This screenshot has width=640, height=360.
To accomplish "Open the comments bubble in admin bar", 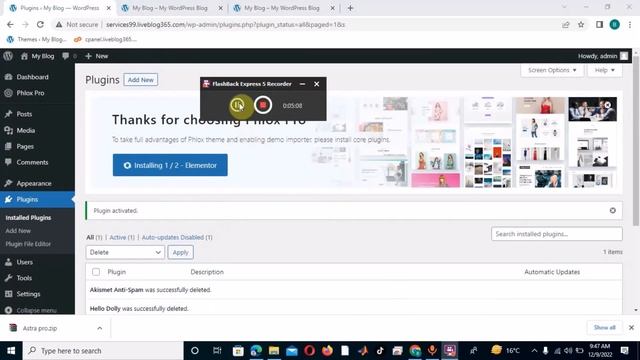I will (x=69, y=56).
